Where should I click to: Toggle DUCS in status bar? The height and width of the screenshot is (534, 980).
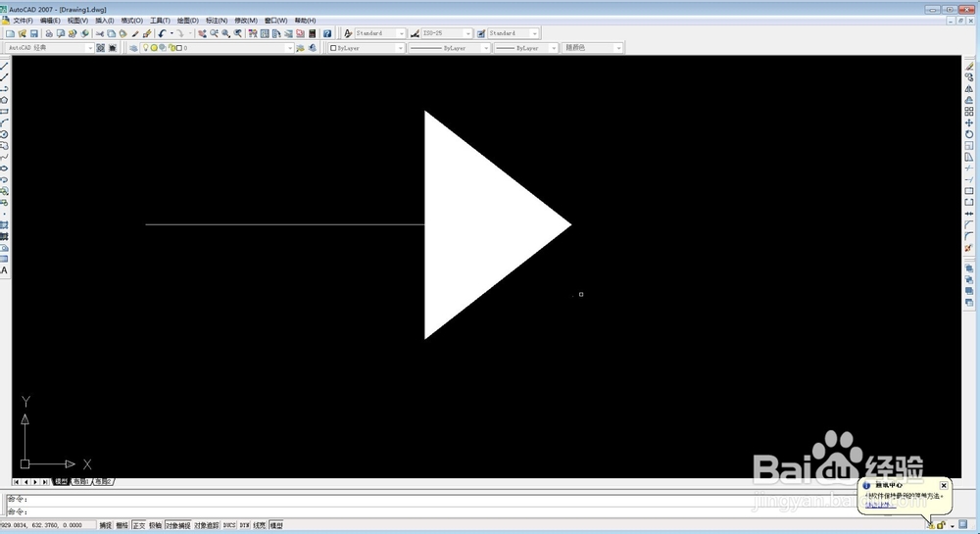(x=229, y=525)
